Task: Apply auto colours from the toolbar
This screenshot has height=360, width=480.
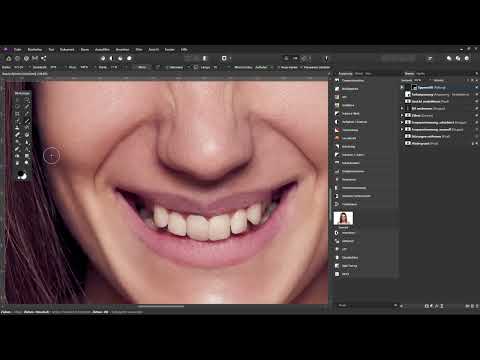Action: (120, 58)
